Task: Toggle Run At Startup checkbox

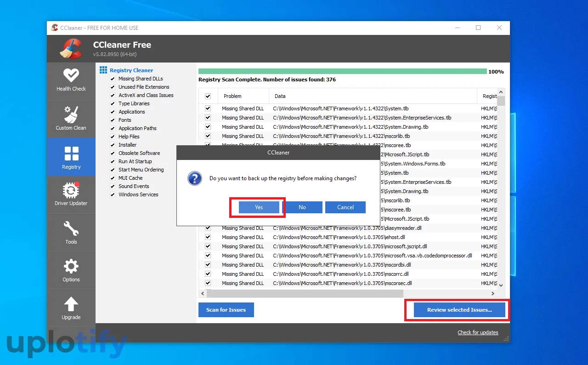Action: coord(113,161)
